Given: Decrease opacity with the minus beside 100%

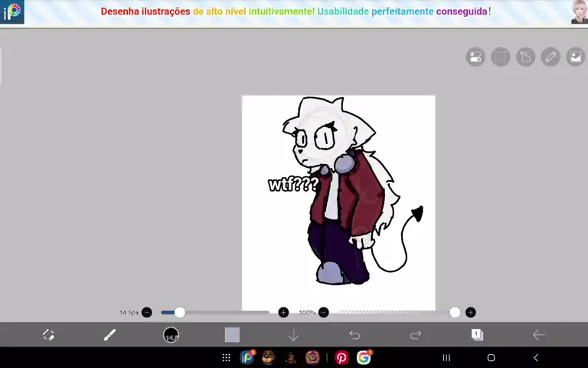Looking at the screenshot, I should click(324, 313).
